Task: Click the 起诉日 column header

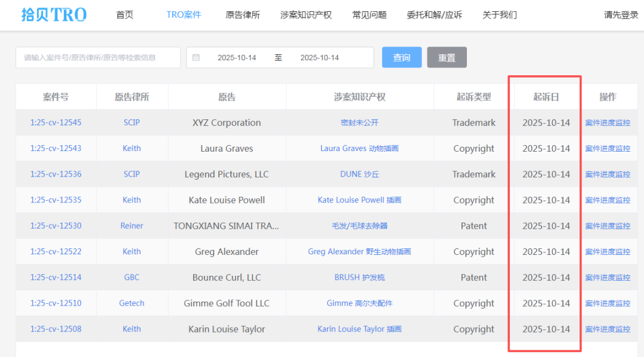Action: point(546,97)
